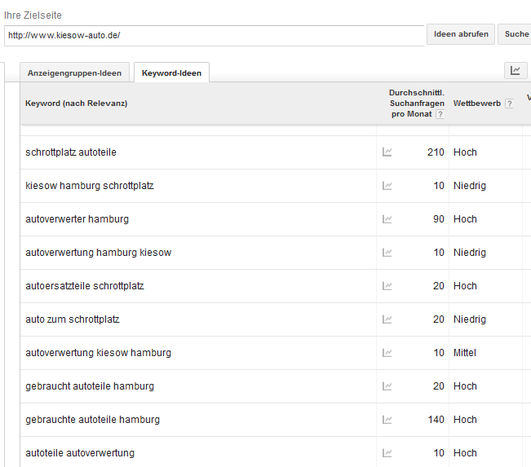Click the Ideen abrufen button
The width and height of the screenshot is (531, 467).
[x=461, y=34]
